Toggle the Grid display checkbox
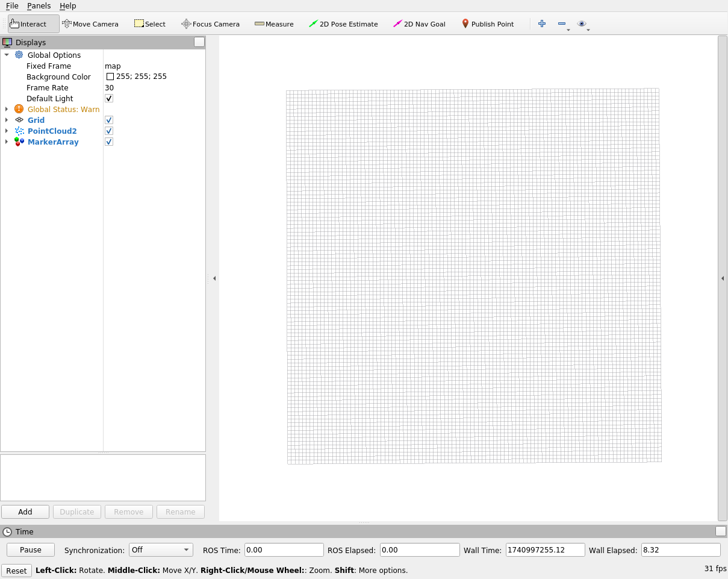The width and height of the screenshot is (728, 579). coord(109,120)
